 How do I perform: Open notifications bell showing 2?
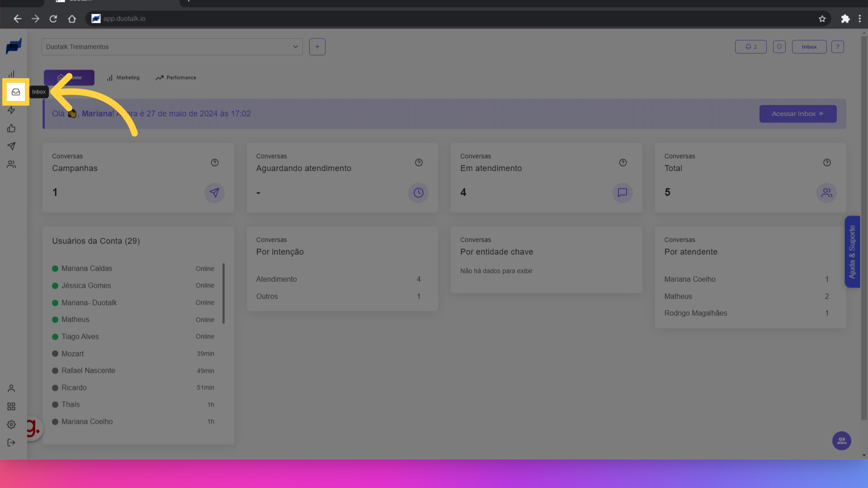(750, 47)
